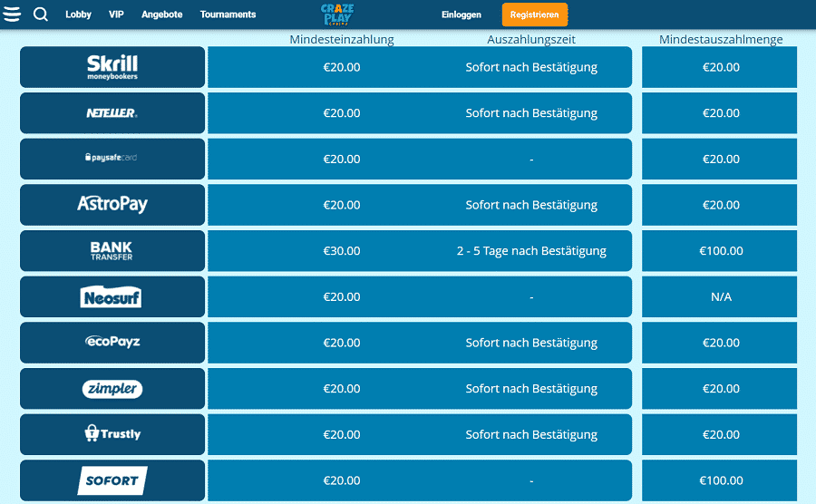The image size is (816, 504).
Task: Select the Zimpler logo tile
Action: click(x=112, y=389)
